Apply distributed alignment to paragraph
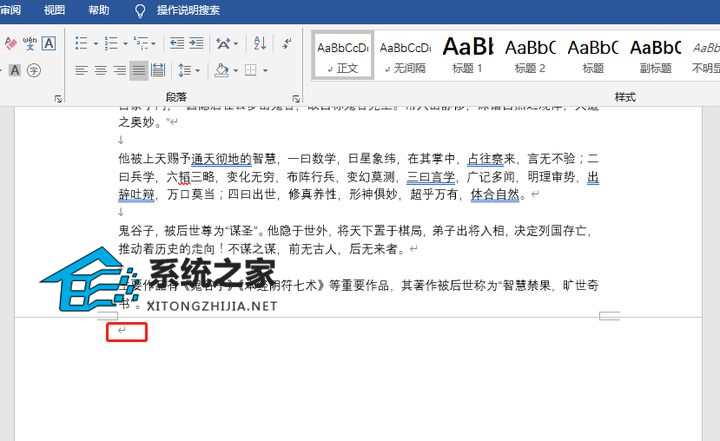This screenshot has width=720, height=441. click(157, 70)
